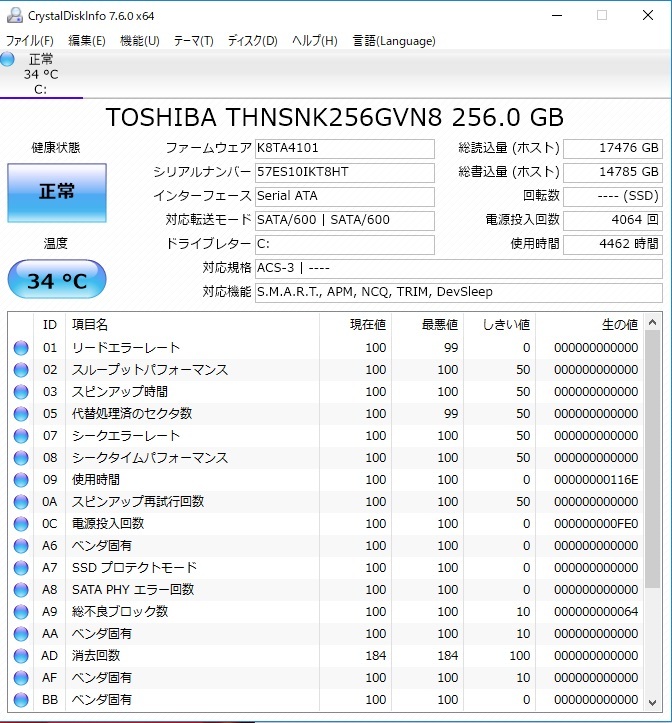This screenshot has width=672, height=723.
Task: Open the 言語(Language) menu
Action: click(394, 41)
